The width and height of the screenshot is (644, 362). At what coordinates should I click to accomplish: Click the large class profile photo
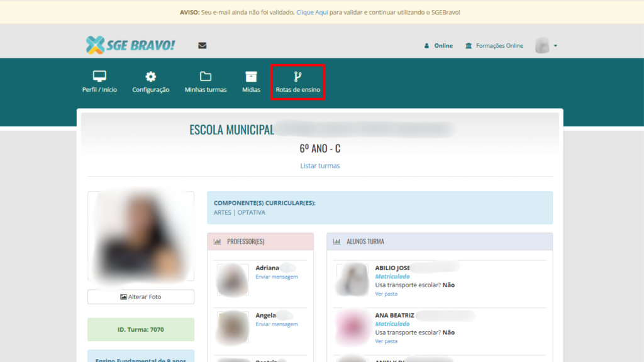pos(140,236)
